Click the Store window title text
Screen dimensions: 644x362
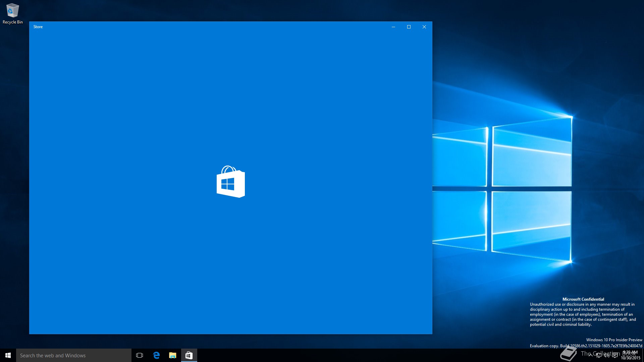coord(38,27)
